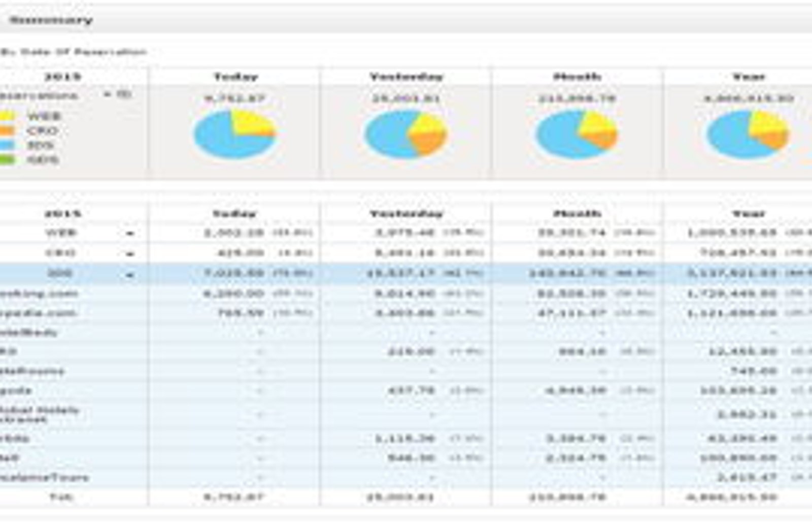This screenshot has width=812, height=524.
Task: Select the Month pie chart
Action: coord(577,135)
